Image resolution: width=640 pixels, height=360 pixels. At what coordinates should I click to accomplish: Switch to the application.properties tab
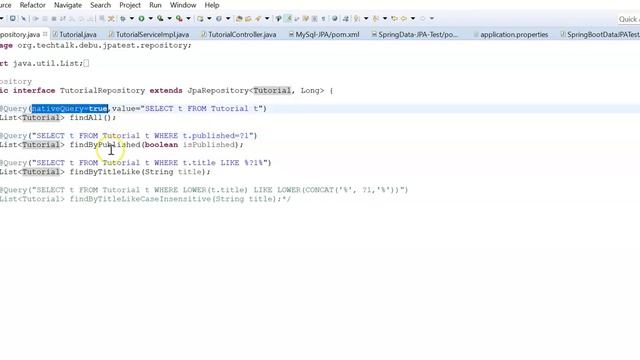(511, 35)
